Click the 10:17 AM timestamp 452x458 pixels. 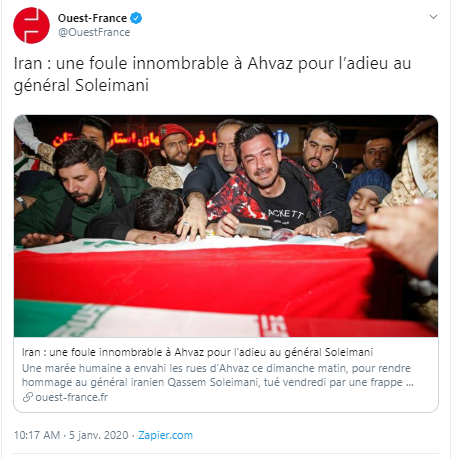coord(37,435)
